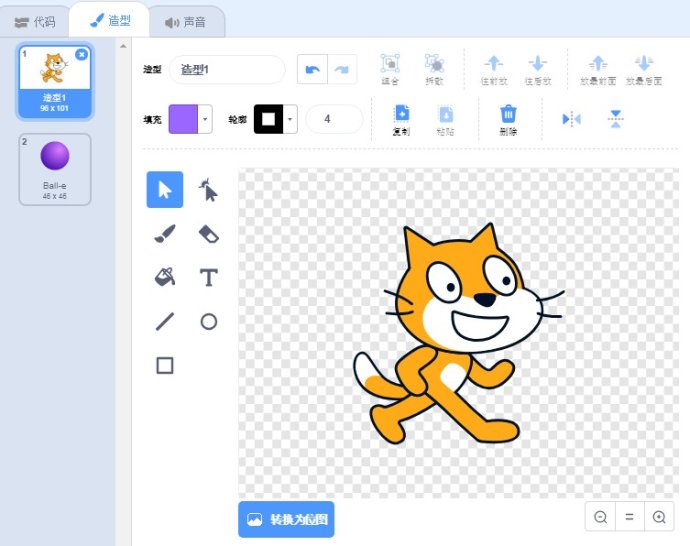
Task: Select the Reshape tool
Action: [209, 190]
